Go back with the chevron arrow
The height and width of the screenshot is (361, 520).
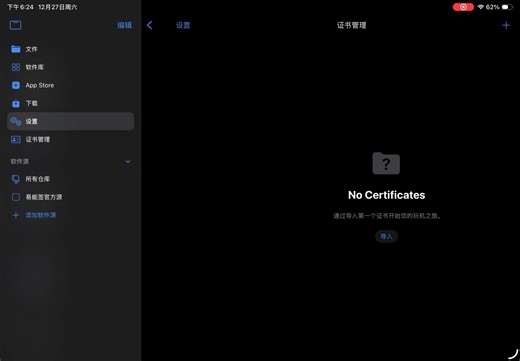point(150,25)
